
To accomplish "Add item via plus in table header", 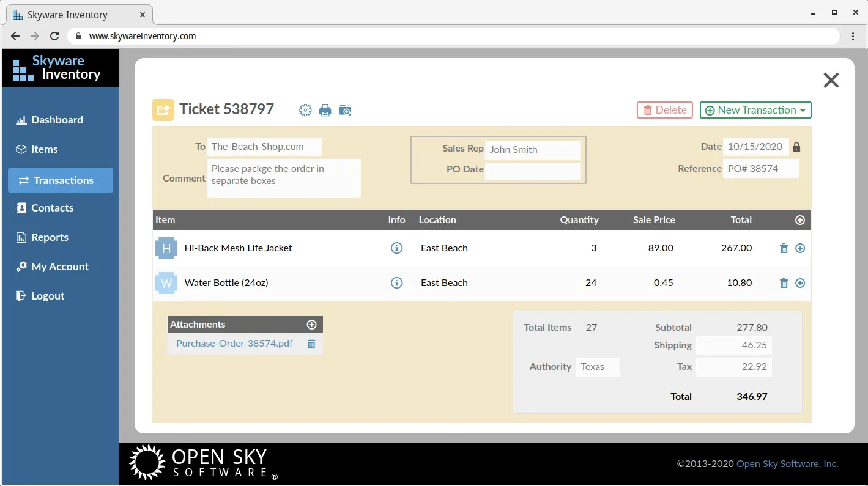I will 800,220.
